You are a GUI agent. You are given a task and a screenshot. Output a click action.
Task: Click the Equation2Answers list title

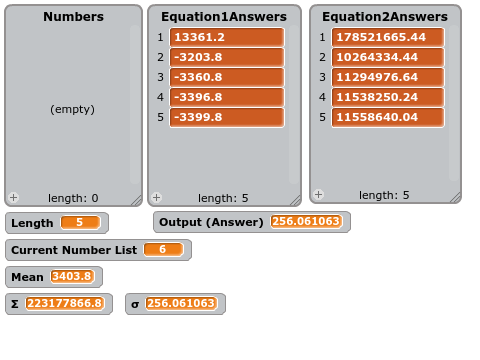(385, 17)
